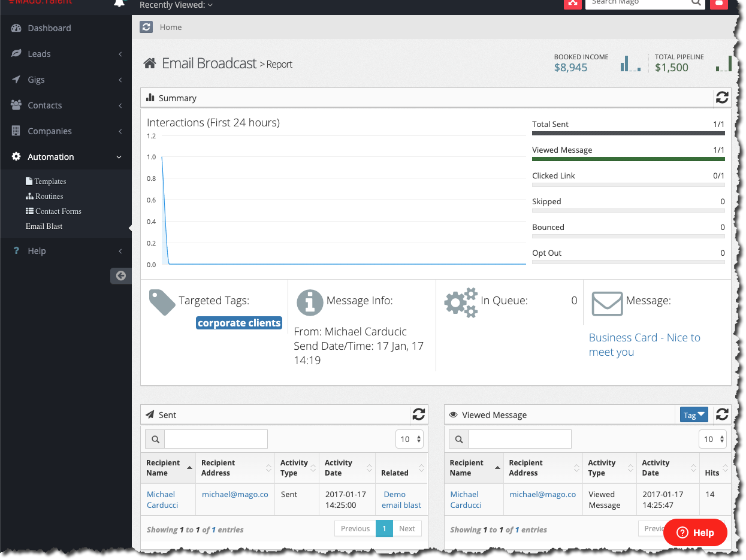Click the red expand icon near search
Image resolution: width=746 pixels, height=560 pixels.
click(x=573, y=4)
